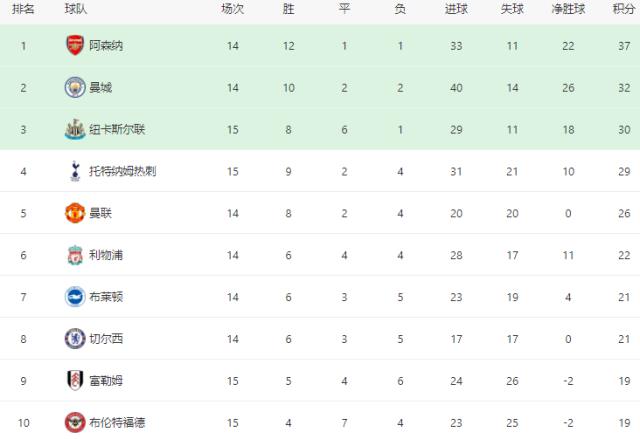640x439 pixels.
Task: Click the 利物浦 team name
Action: point(106,256)
